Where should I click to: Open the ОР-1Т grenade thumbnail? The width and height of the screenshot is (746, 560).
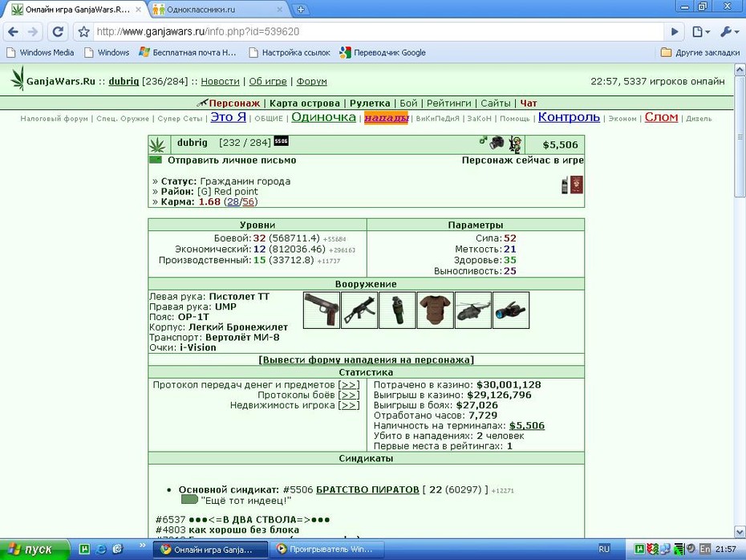397,310
